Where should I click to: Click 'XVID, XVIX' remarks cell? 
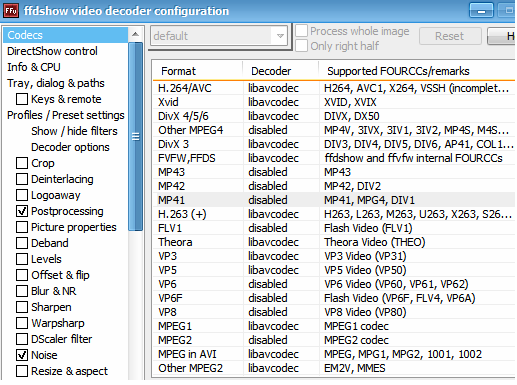coord(350,102)
